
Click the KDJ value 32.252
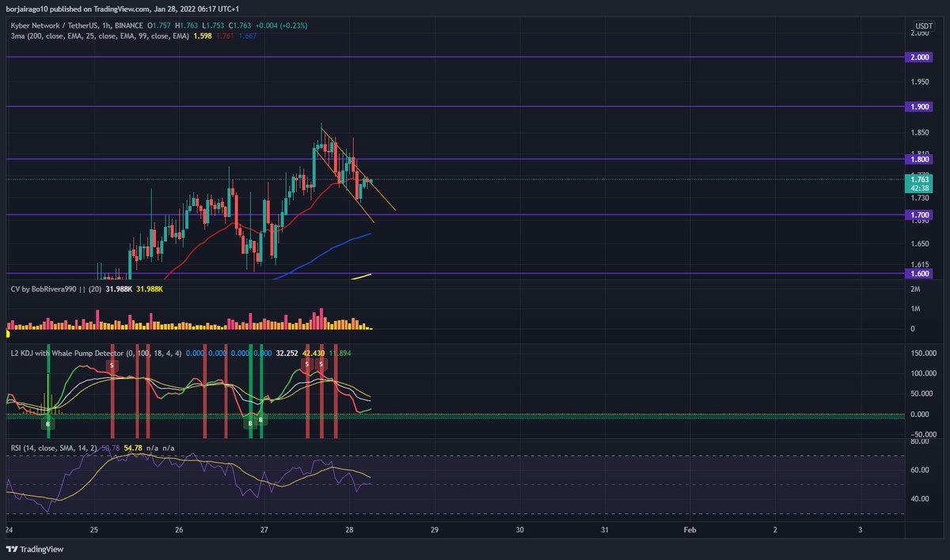click(288, 353)
